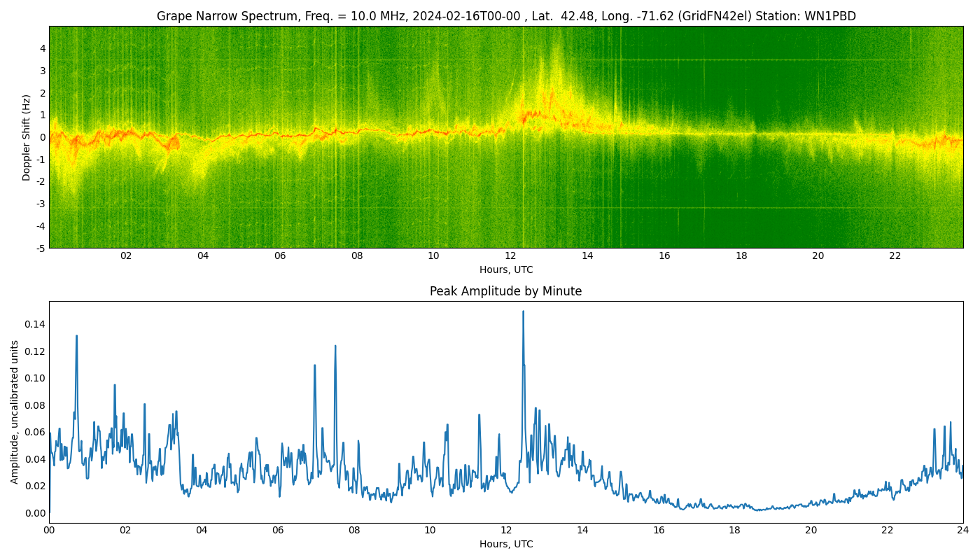Click the -5 tick on the Doppler axis
This screenshot has height=560, width=980.
tap(41, 248)
